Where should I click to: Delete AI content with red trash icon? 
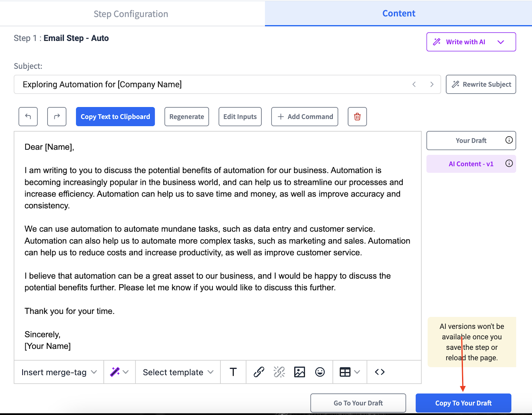(x=357, y=117)
